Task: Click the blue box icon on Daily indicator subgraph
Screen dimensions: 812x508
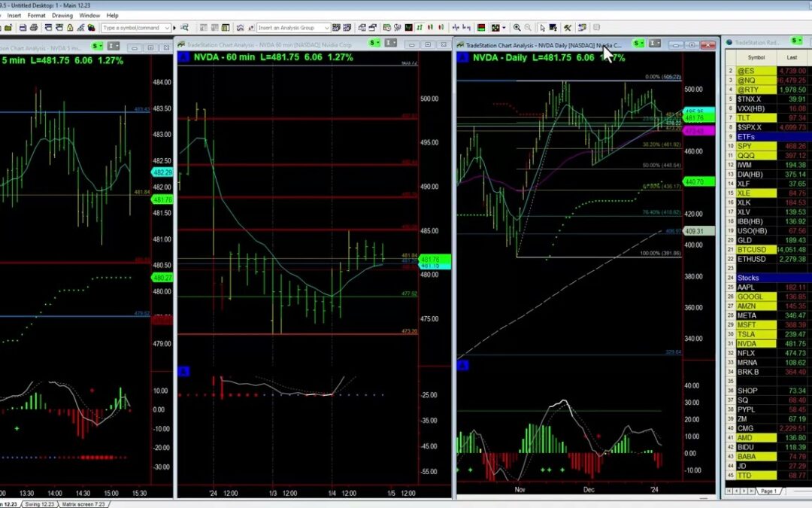Action: pos(462,366)
